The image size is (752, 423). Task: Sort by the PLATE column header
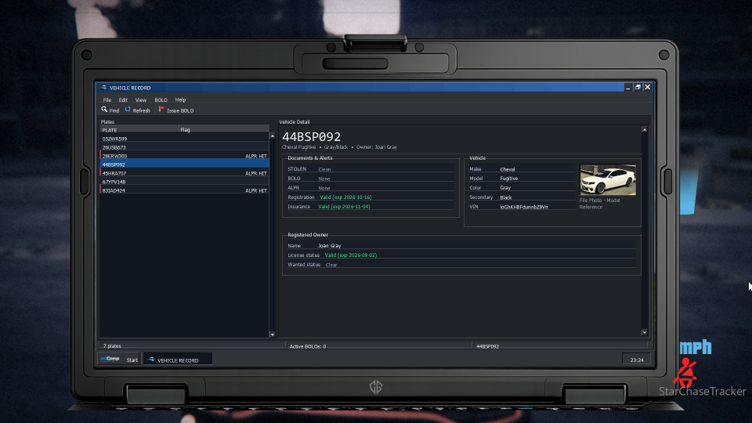(x=139, y=129)
